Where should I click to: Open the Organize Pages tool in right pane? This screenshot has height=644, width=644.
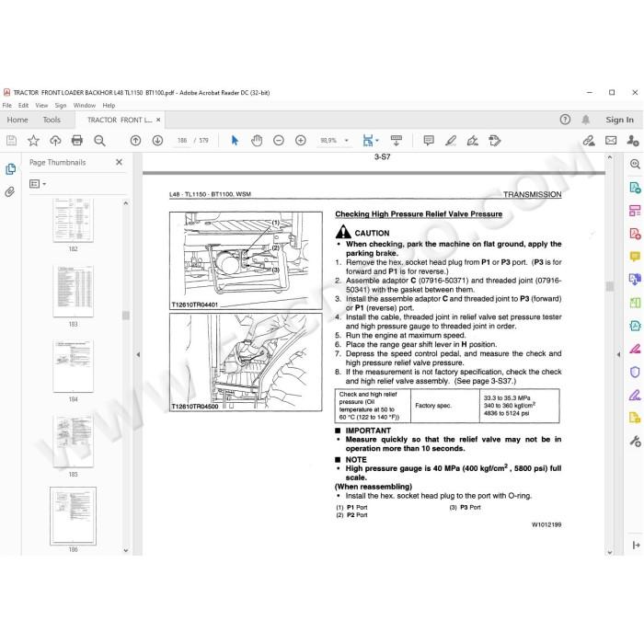click(635, 211)
